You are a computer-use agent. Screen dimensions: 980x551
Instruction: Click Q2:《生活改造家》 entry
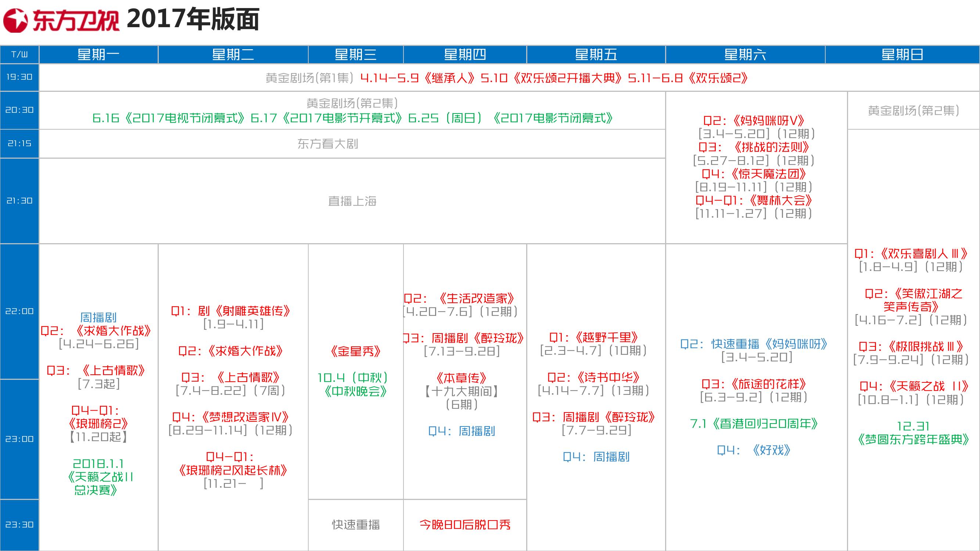459,299
